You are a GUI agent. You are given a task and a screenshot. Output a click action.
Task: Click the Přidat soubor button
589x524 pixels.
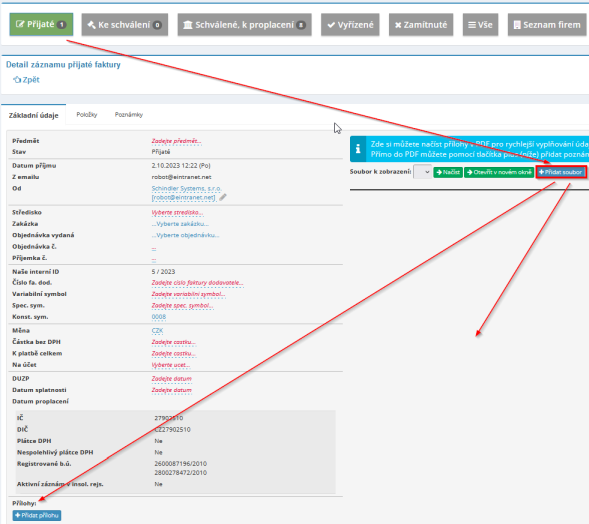click(x=561, y=172)
